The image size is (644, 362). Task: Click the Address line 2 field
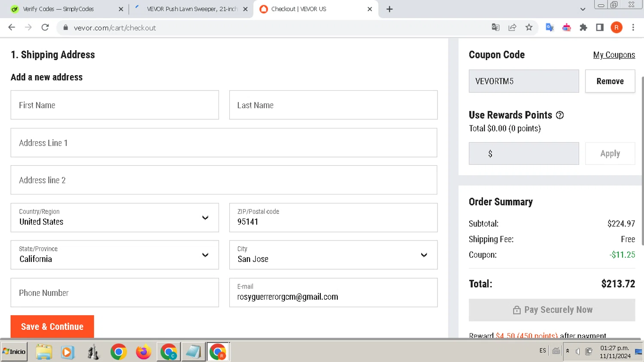(224, 180)
